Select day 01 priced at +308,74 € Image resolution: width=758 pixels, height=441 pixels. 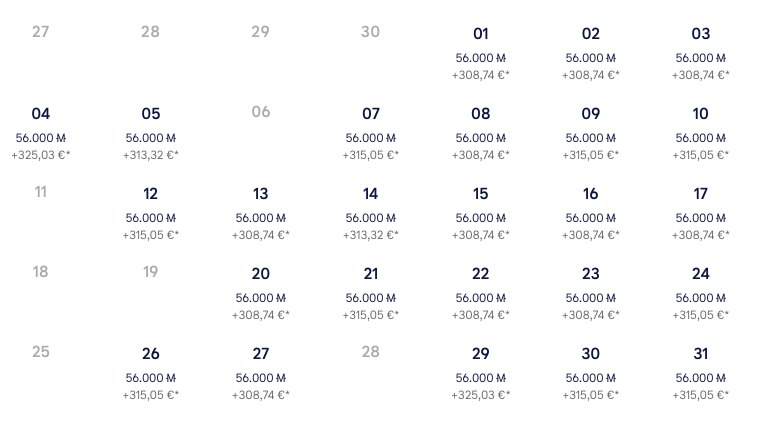click(x=481, y=53)
